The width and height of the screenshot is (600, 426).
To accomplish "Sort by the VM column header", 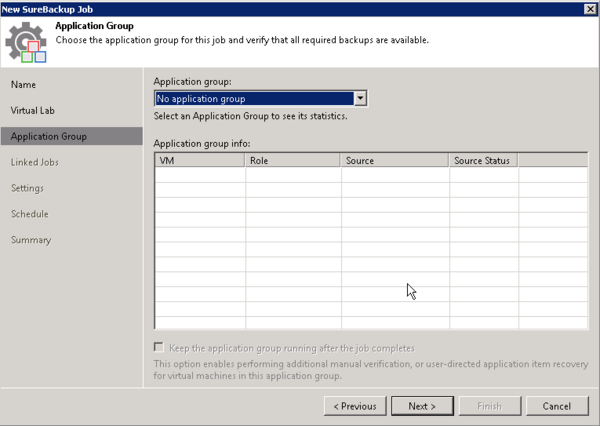I will [x=200, y=160].
